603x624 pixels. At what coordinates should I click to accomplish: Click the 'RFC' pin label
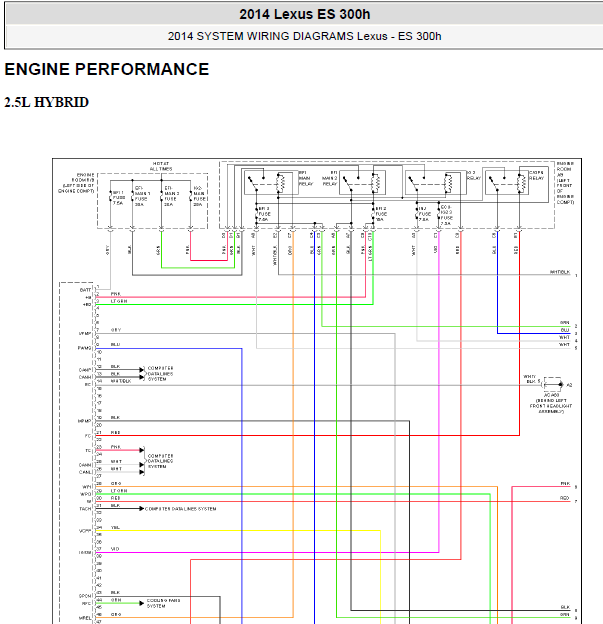(86, 604)
